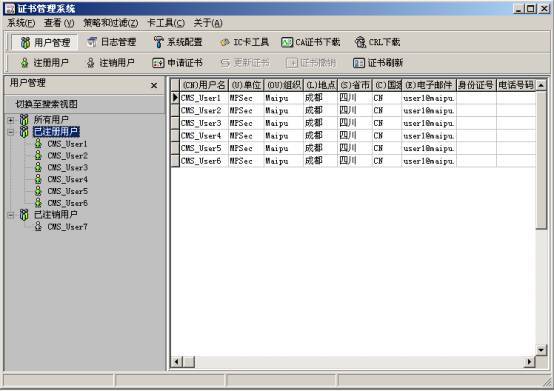Launch the IC卡工具 toolbar item

pos(244,42)
